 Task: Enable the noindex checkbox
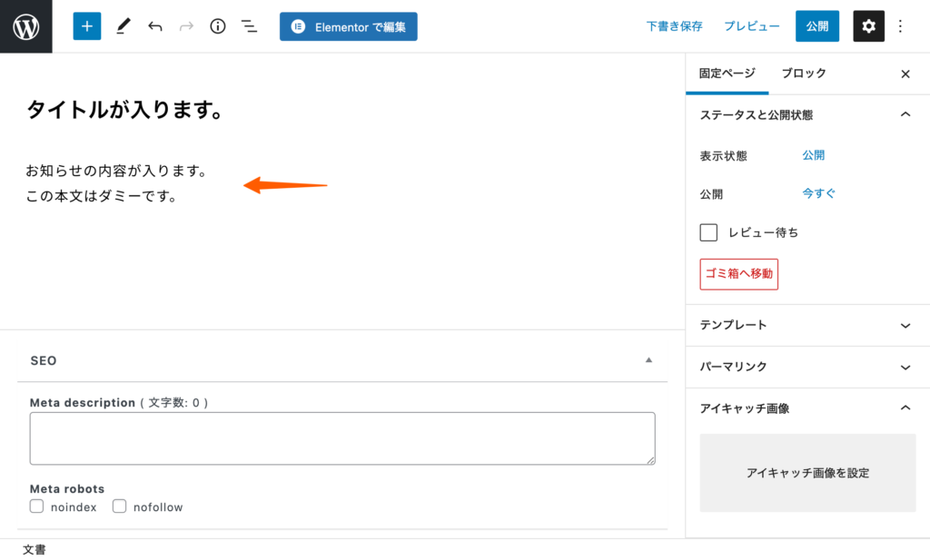point(37,506)
